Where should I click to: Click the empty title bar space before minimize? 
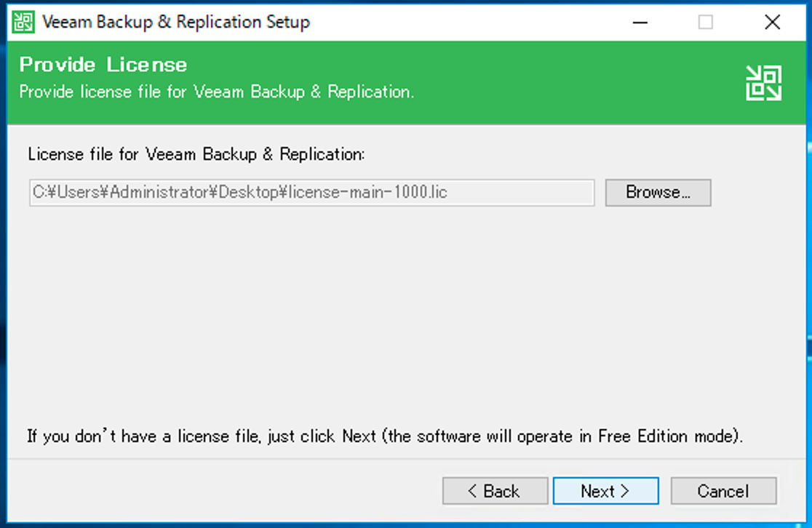[x=466, y=22]
